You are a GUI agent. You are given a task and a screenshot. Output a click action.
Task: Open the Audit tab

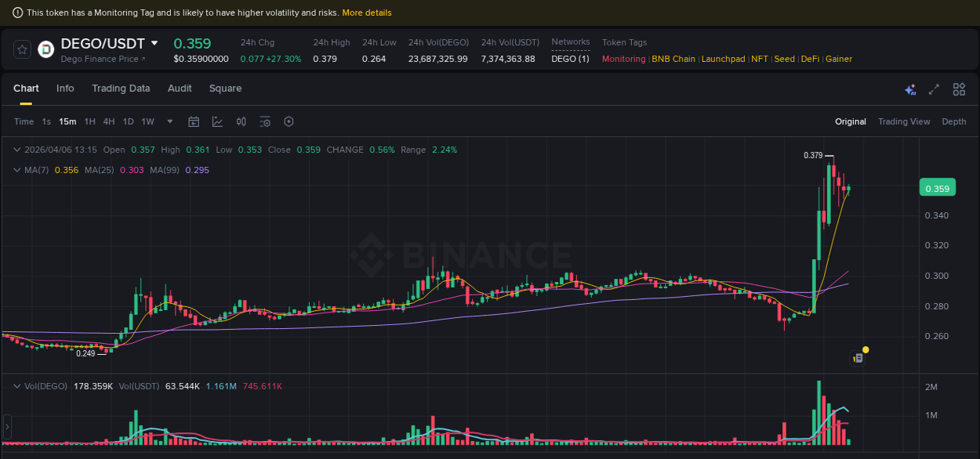coord(180,89)
